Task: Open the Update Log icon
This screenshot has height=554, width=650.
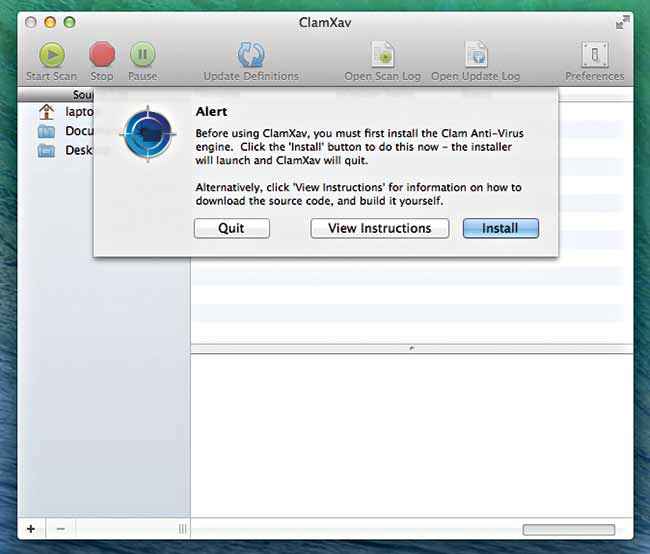Action: (476, 54)
